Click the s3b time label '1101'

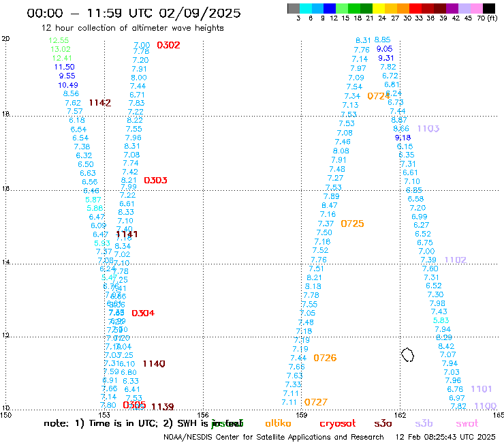[x=482, y=389]
